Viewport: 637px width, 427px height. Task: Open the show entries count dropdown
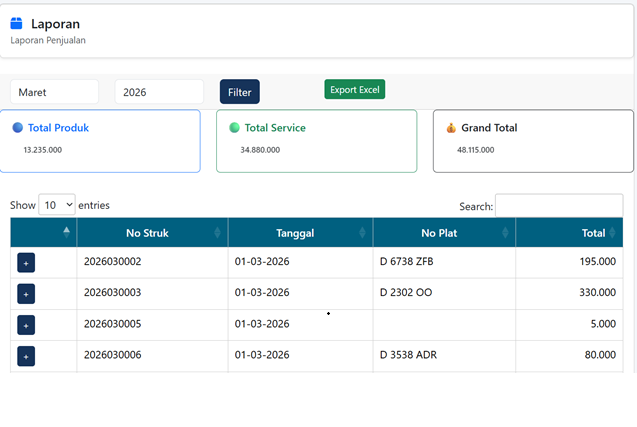point(57,205)
